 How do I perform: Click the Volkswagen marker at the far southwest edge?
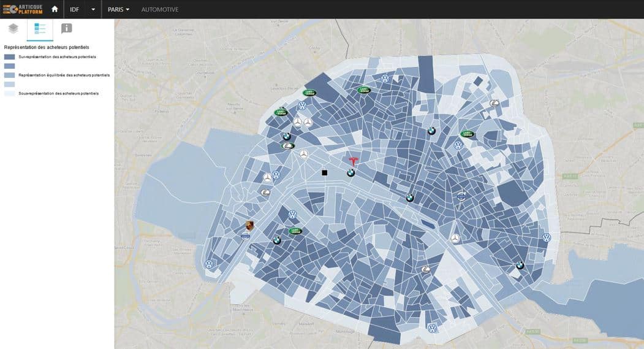[209, 264]
